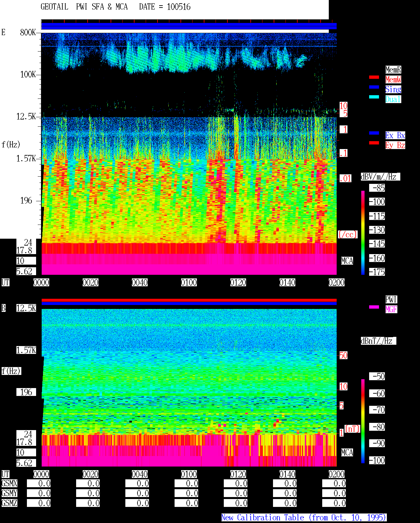This screenshot has height=523, width=420.
Task: Click the PWI legend label
Action: (x=391, y=299)
